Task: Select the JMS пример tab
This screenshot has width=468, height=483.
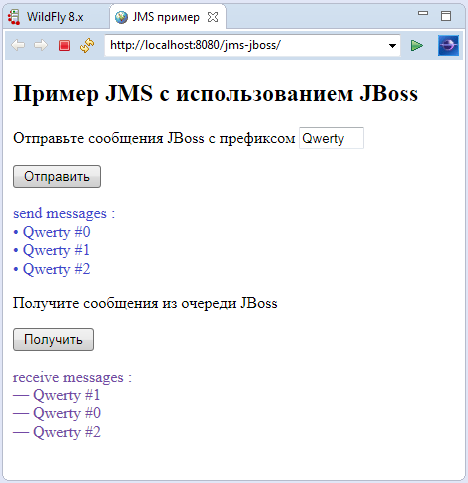Action: (x=166, y=17)
